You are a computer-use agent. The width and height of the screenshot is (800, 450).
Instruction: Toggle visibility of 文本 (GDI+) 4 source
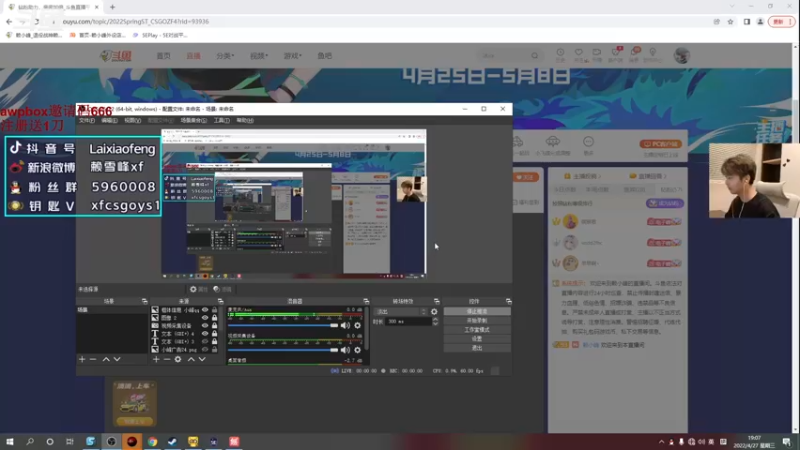205,334
